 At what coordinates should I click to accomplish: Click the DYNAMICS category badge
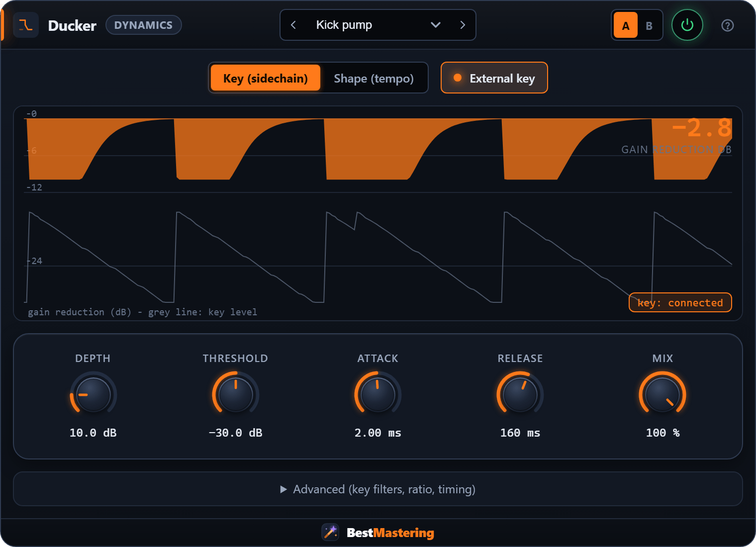(x=143, y=25)
